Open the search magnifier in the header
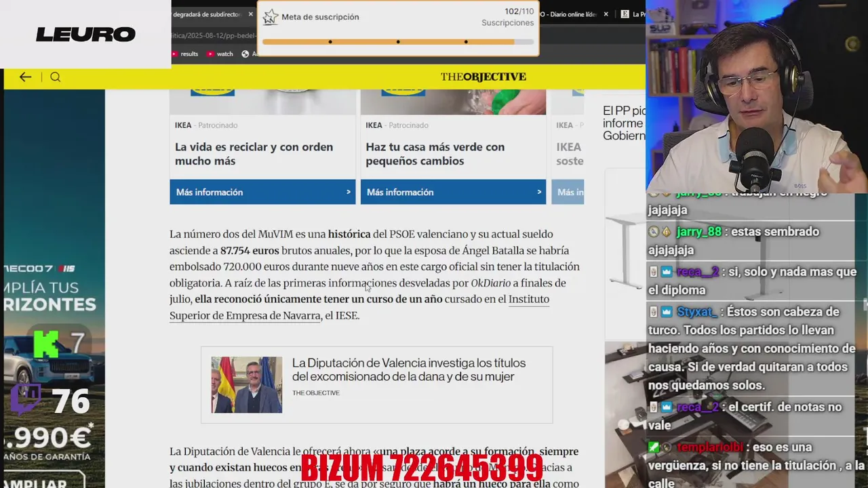Screen dimensions: 868x488 point(56,77)
